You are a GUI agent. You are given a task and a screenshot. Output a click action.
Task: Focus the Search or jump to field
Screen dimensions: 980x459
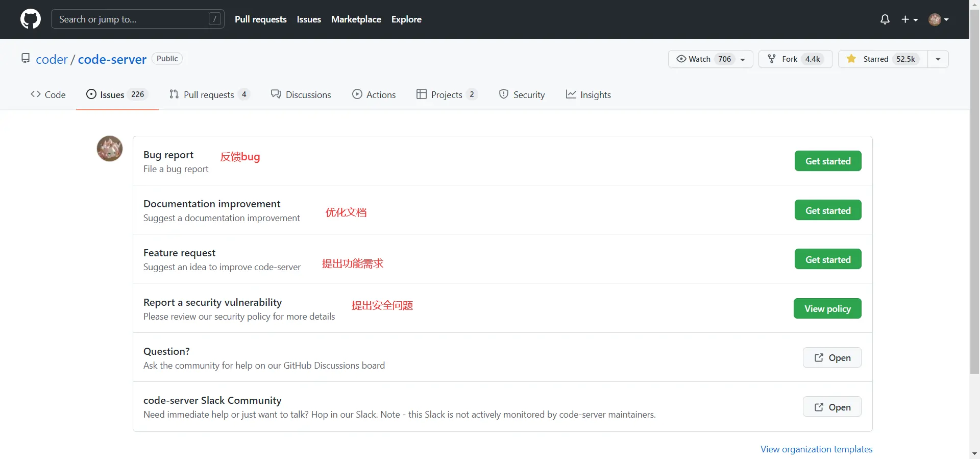pyautogui.click(x=138, y=19)
